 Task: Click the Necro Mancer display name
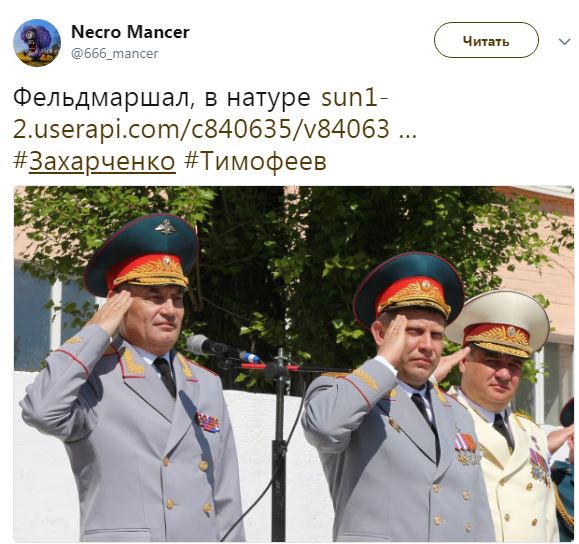[x=130, y=32]
